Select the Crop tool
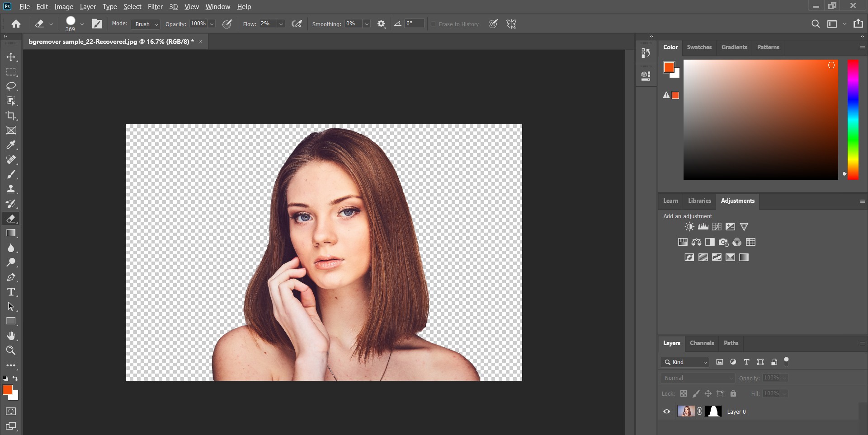Screen dimensions: 868x435 point(11,116)
